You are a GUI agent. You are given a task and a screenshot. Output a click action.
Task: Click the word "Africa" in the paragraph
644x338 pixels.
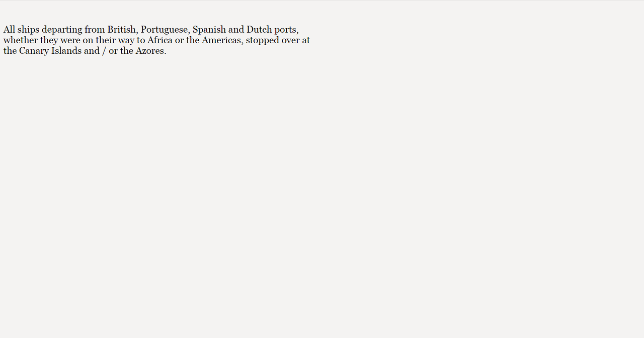tap(159, 40)
